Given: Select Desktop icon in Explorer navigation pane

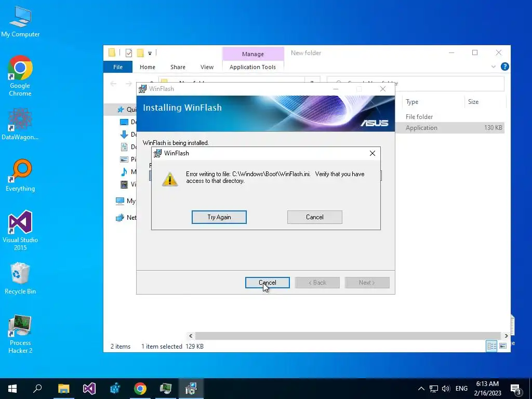Looking at the screenshot, I should pos(124,122).
